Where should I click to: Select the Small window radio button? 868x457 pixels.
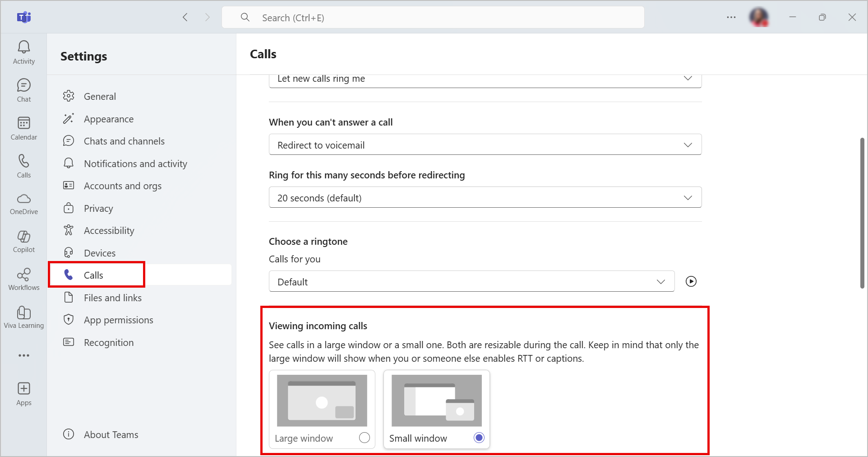[479, 438]
